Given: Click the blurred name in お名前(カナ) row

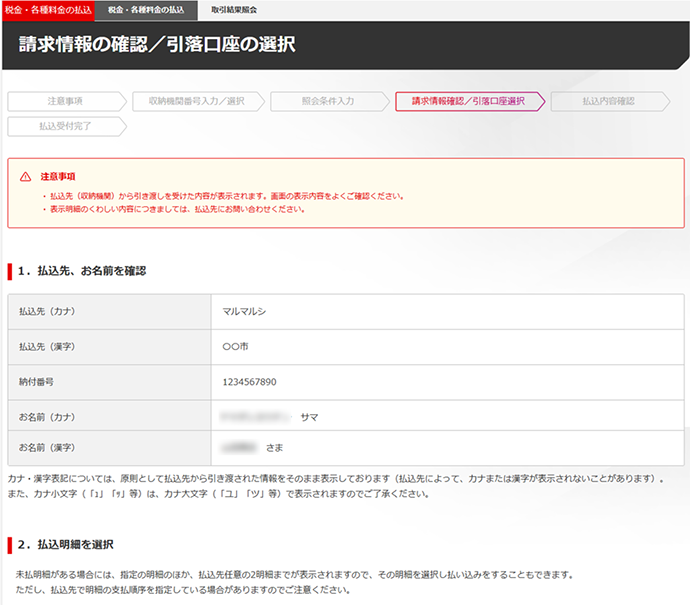Looking at the screenshot, I should (x=256, y=416).
